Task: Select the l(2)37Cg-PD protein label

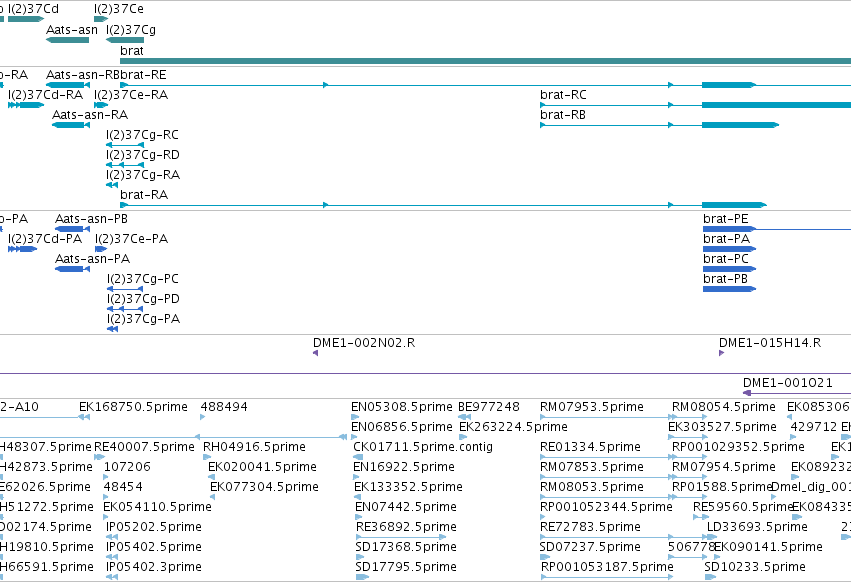Action: pos(143,299)
